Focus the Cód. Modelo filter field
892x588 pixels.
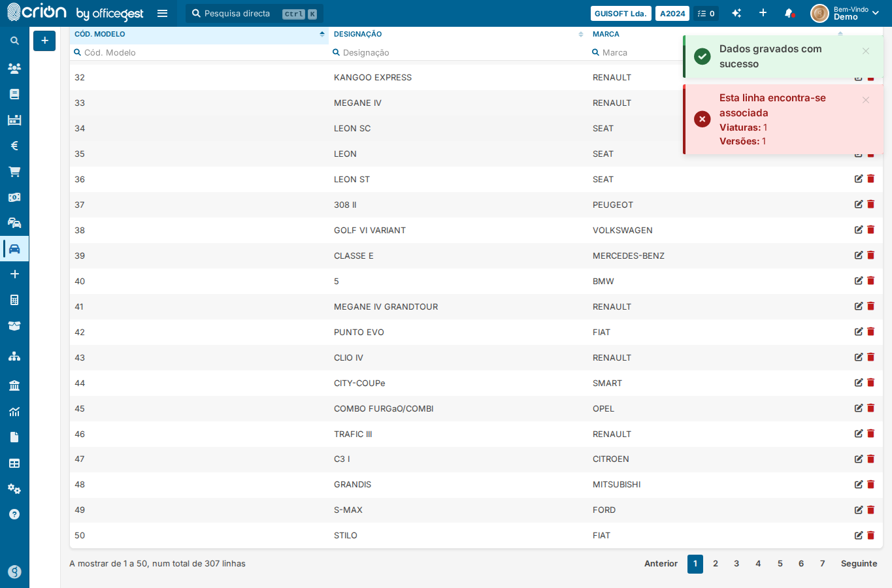(199, 52)
